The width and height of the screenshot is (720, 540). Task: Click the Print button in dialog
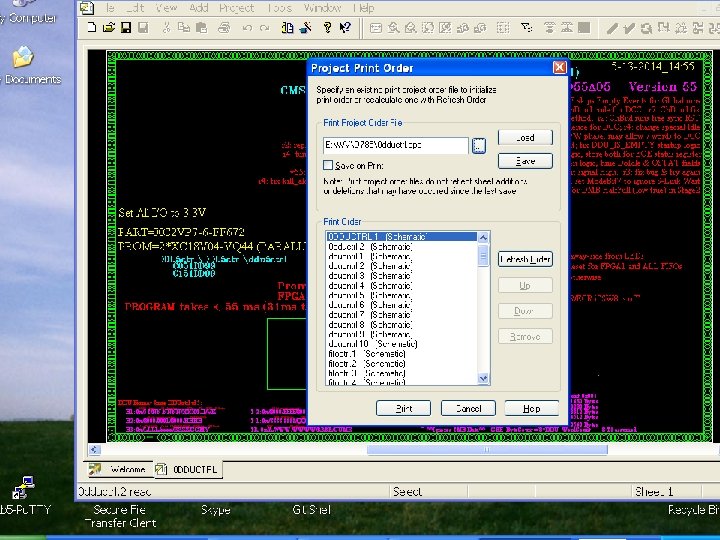point(403,408)
